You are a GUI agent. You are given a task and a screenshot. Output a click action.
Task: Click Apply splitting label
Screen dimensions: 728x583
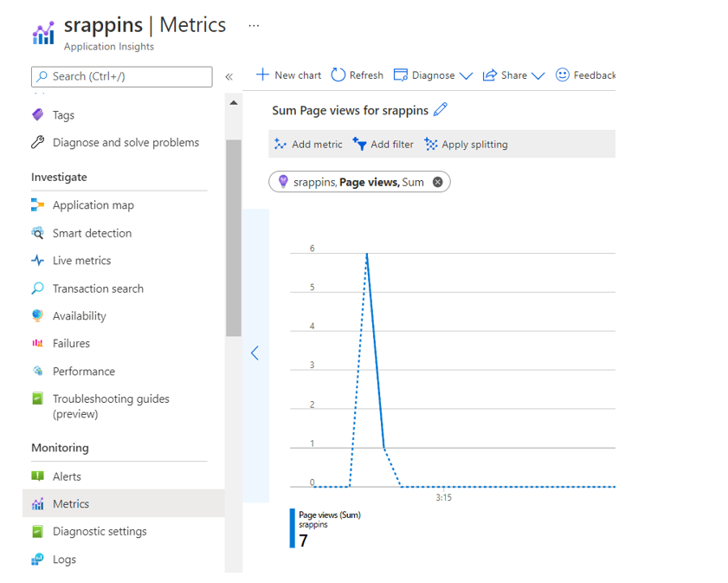(x=474, y=145)
